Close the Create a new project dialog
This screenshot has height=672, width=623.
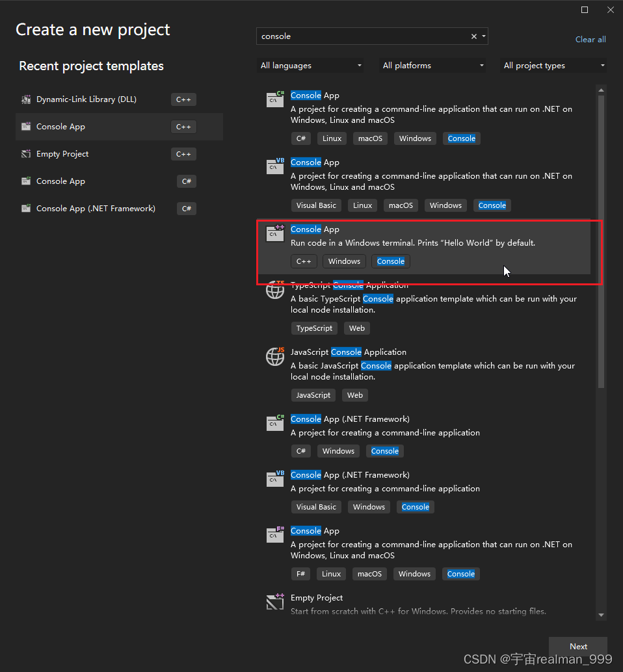(x=611, y=10)
